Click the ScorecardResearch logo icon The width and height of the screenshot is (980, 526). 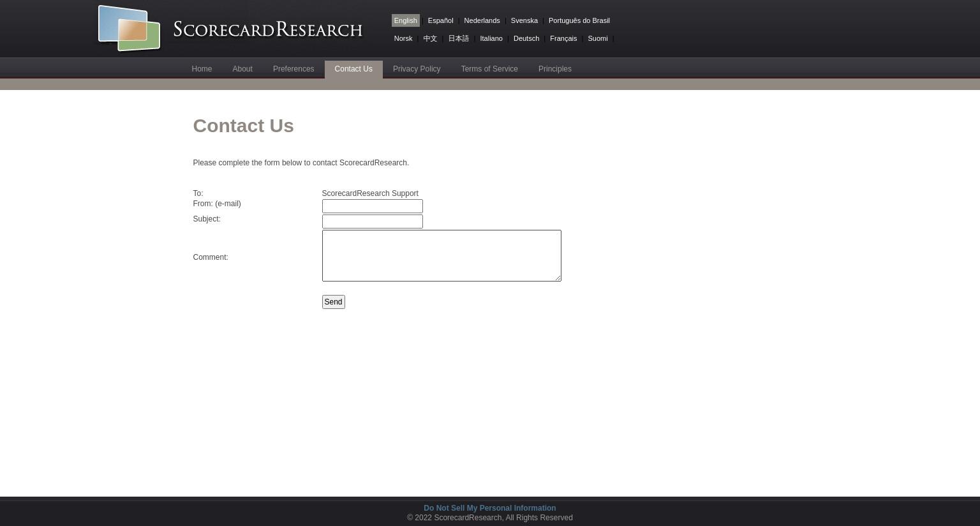click(x=129, y=28)
